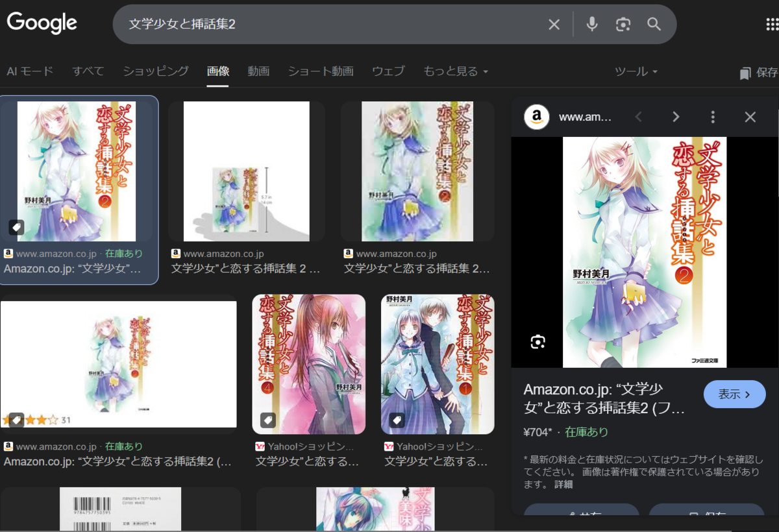Click ¥704* price text
The image size is (779, 532).
[x=538, y=432]
